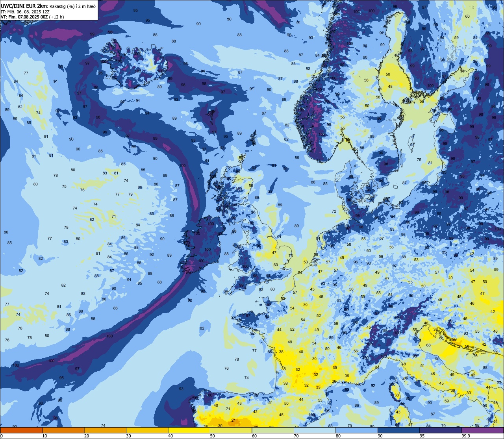Click the '30' legend scale label

point(128,436)
